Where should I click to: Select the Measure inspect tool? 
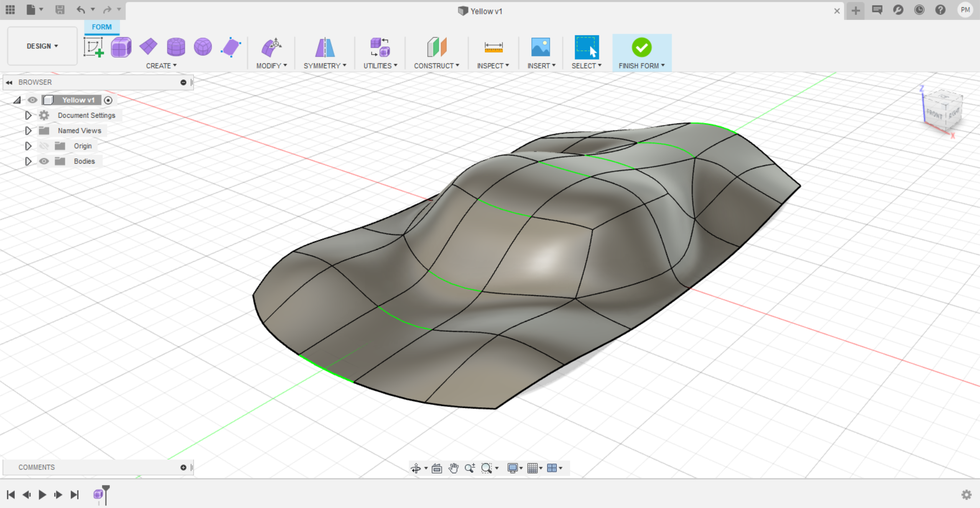click(x=494, y=47)
